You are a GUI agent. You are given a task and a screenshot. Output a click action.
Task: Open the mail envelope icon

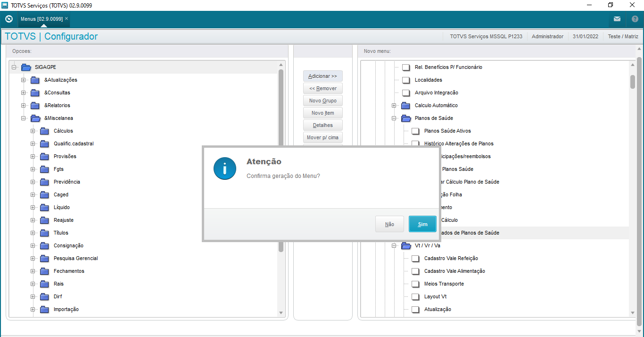point(617,19)
